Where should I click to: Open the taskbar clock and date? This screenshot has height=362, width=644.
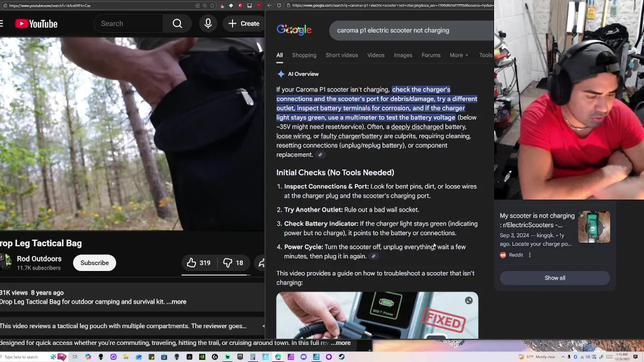622,357
